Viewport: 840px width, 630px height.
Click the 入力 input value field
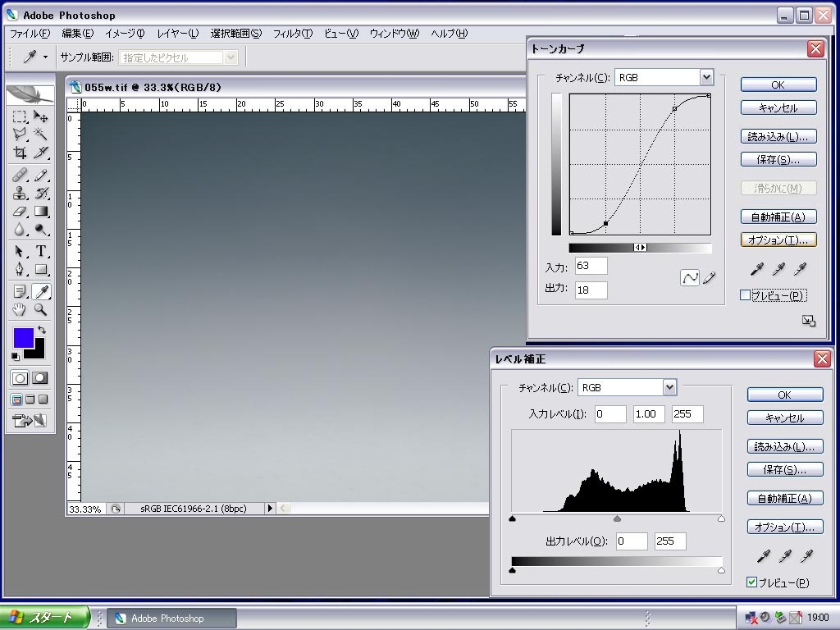[591, 266]
